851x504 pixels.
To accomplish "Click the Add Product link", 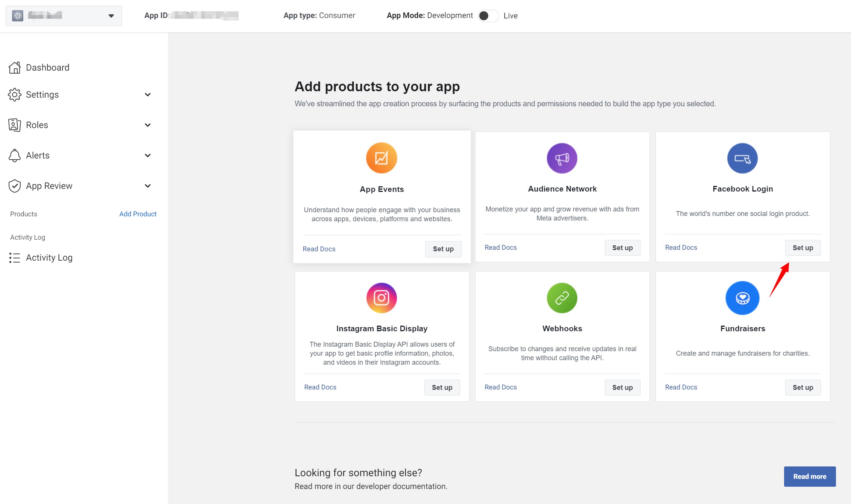I will click(138, 214).
